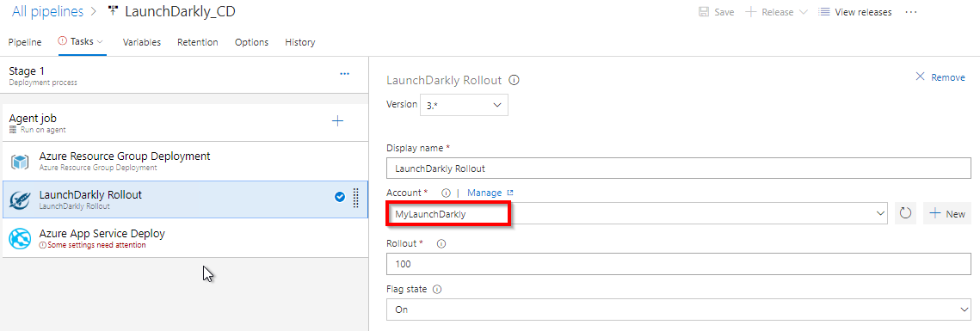Open the Retention tab
Image resolution: width=980 pixels, height=331 pixels.
(198, 42)
